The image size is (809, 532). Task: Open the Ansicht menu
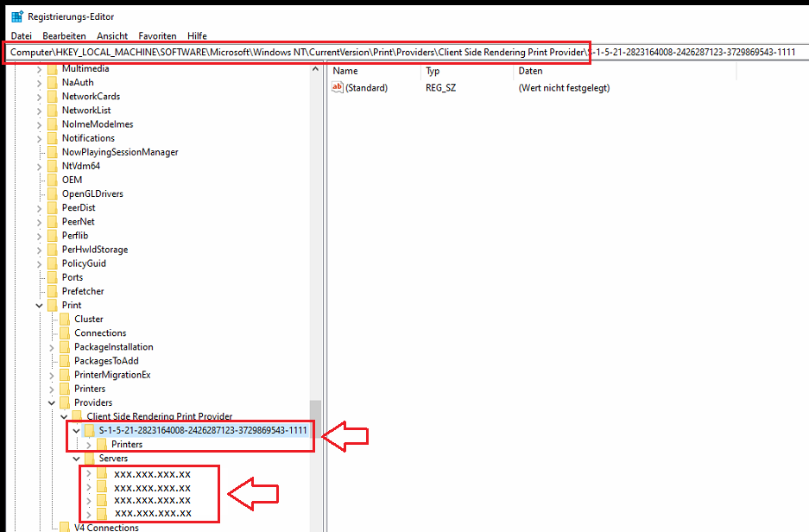[x=112, y=35]
